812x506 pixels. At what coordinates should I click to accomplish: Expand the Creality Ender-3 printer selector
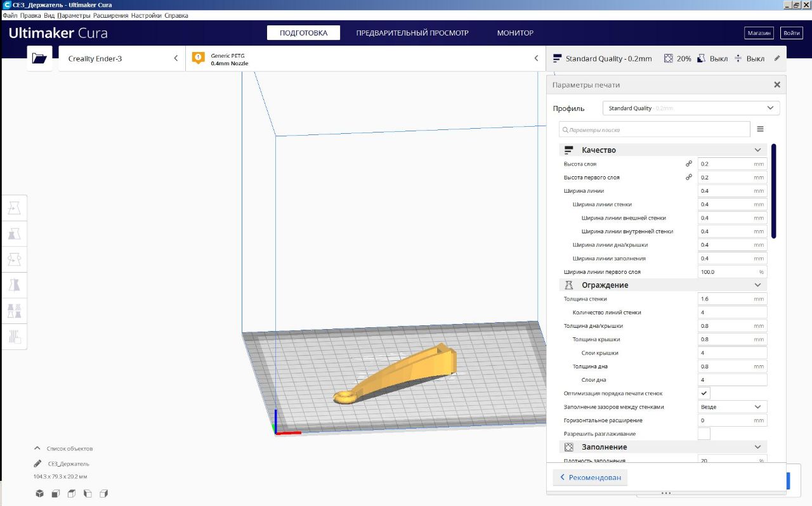(x=121, y=58)
